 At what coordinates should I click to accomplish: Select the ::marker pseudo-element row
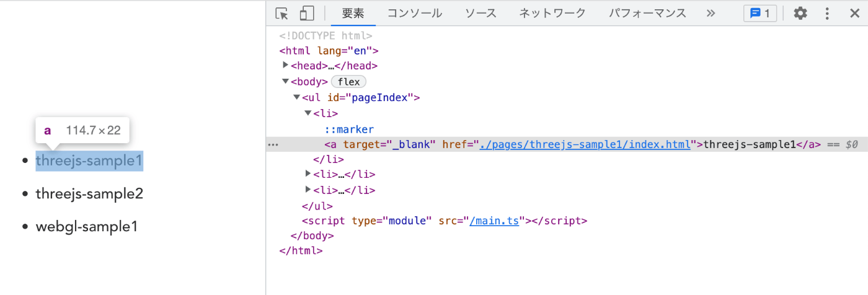click(349, 129)
